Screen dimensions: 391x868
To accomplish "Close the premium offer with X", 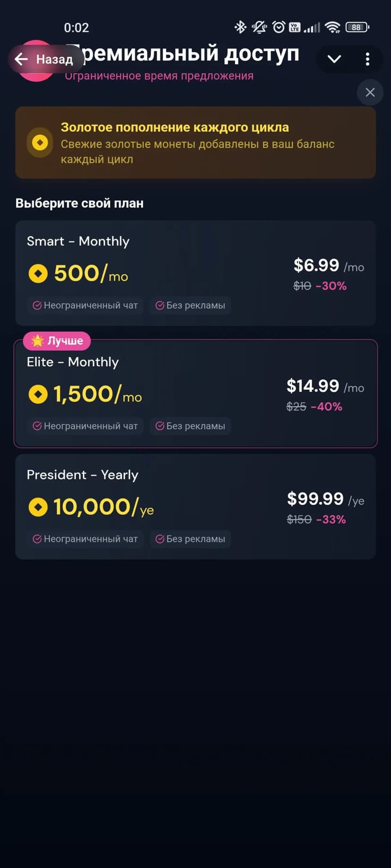I will [370, 92].
